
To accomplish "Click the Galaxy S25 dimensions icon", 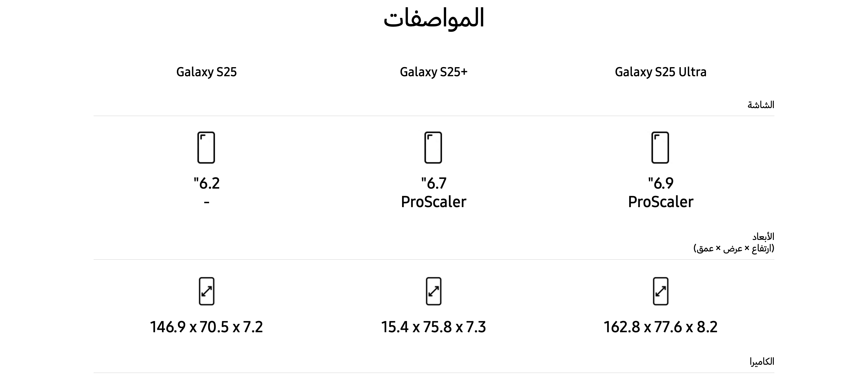I will (206, 291).
